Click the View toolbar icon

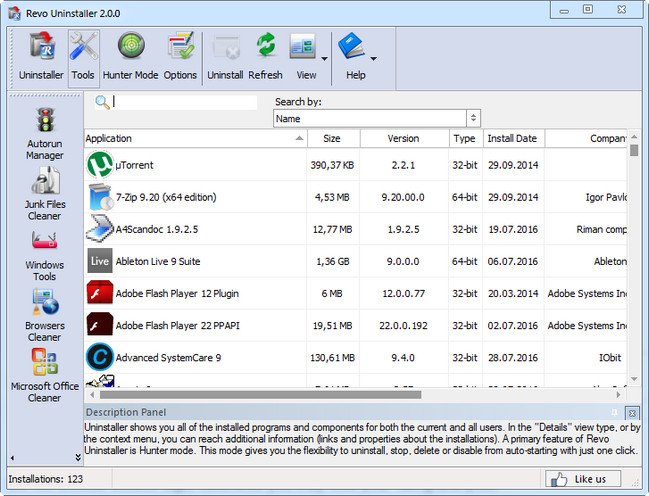point(303,46)
